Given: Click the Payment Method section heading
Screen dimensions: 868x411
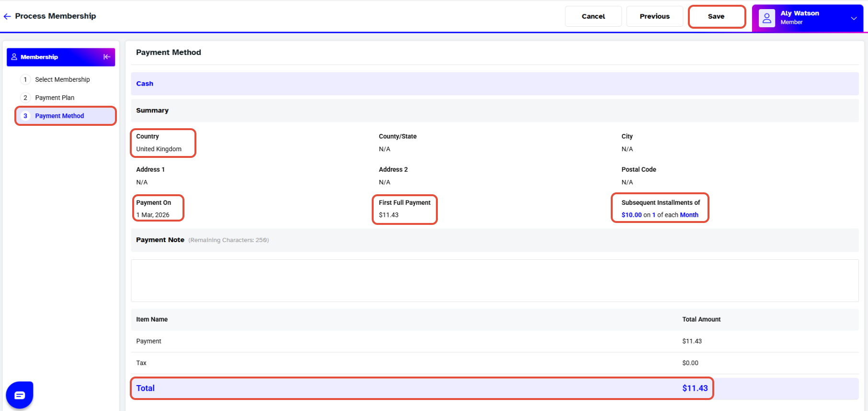Looking at the screenshot, I should 169,52.
